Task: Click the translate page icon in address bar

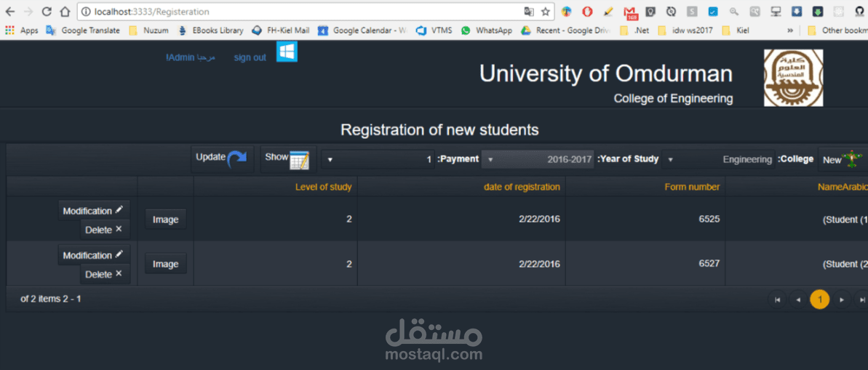Action: click(x=529, y=11)
